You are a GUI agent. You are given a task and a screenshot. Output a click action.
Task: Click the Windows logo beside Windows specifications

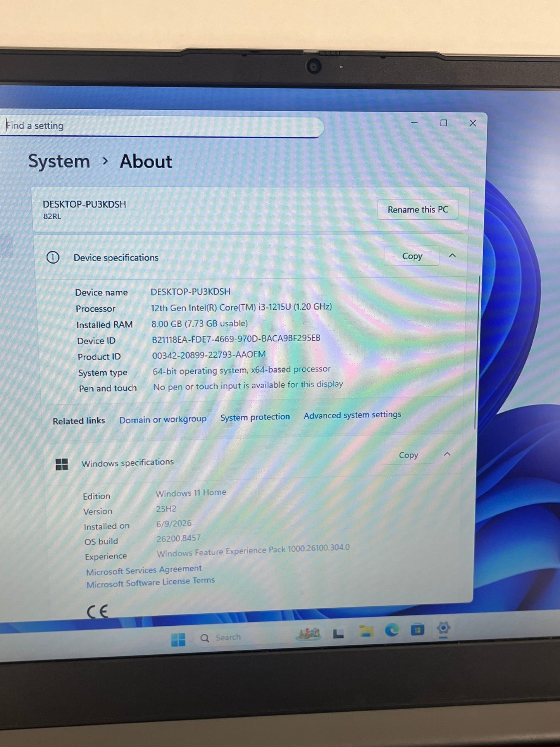point(62,464)
